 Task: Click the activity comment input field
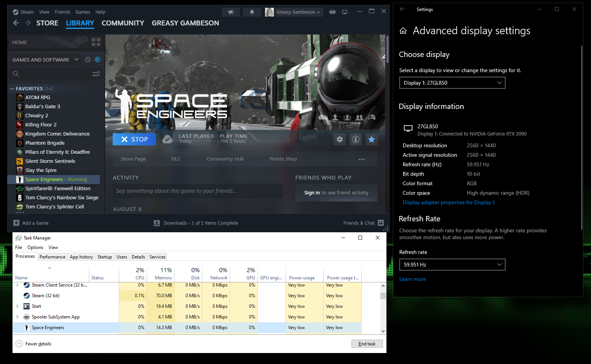pos(197,191)
